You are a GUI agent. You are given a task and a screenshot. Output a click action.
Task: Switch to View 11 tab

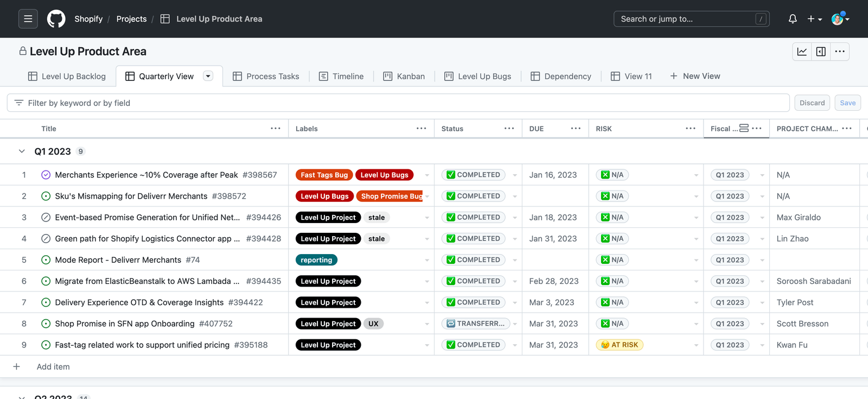coord(631,77)
